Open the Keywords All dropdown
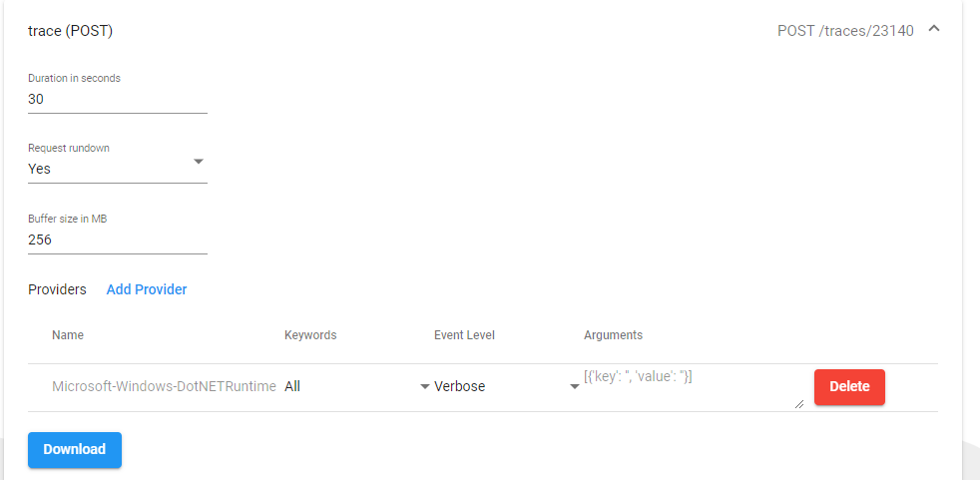This screenshot has width=980, height=480. pyautogui.click(x=357, y=387)
